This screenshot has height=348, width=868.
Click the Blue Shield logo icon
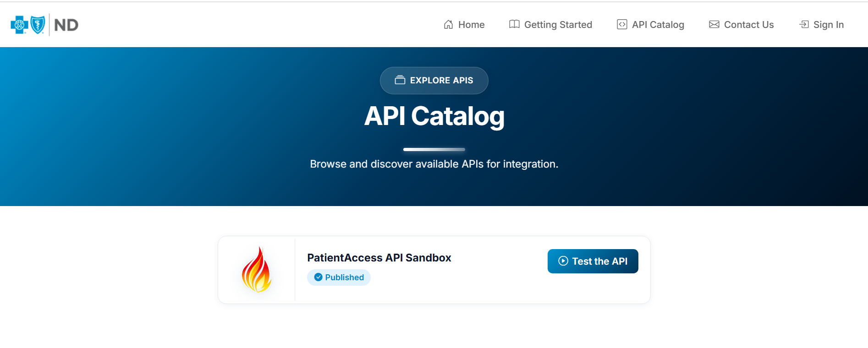(x=38, y=25)
